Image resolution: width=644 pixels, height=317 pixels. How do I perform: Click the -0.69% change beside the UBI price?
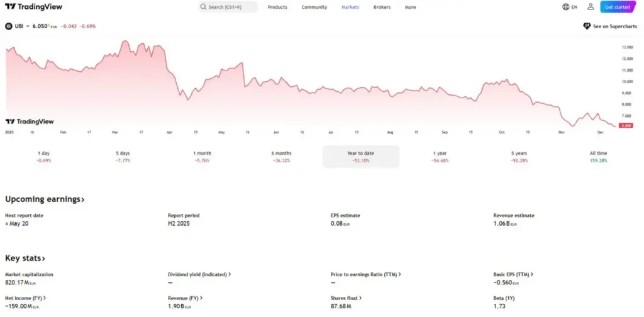pyautogui.click(x=87, y=26)
